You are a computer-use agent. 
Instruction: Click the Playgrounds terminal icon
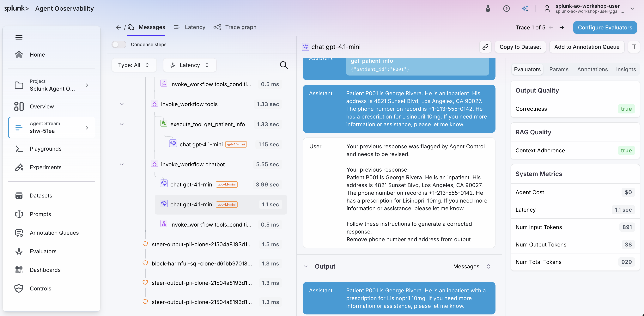click(19, 149)
